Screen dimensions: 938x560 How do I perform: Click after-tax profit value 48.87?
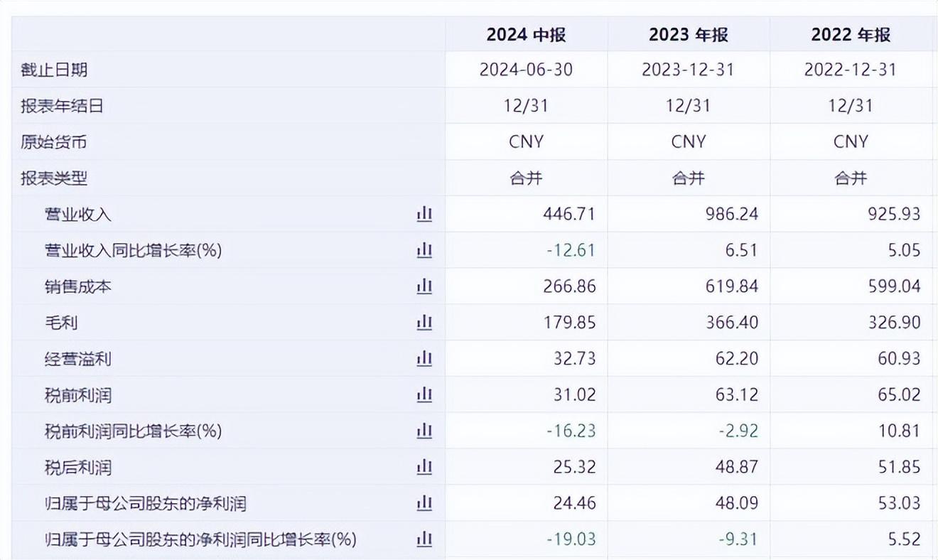tap(737, 468)
